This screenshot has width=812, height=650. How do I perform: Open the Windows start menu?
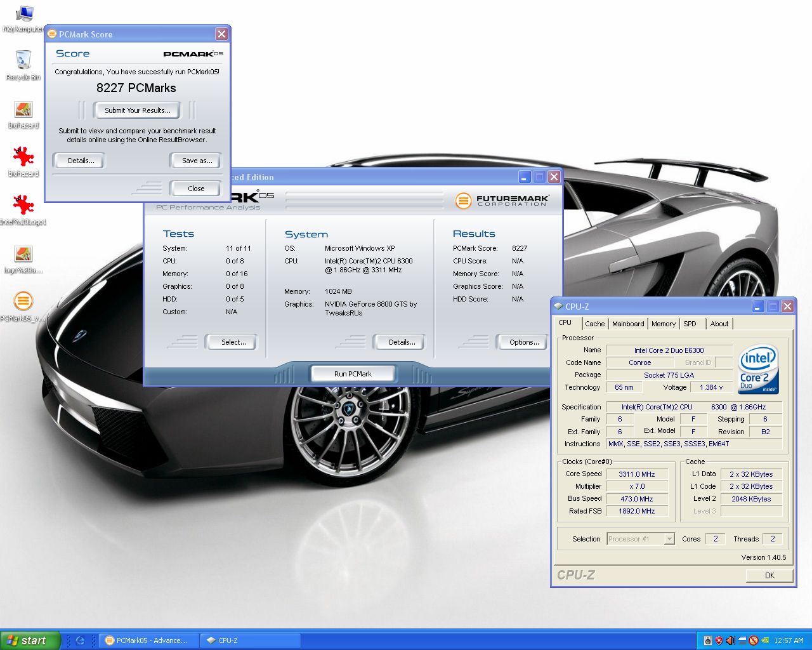[30, 640]
